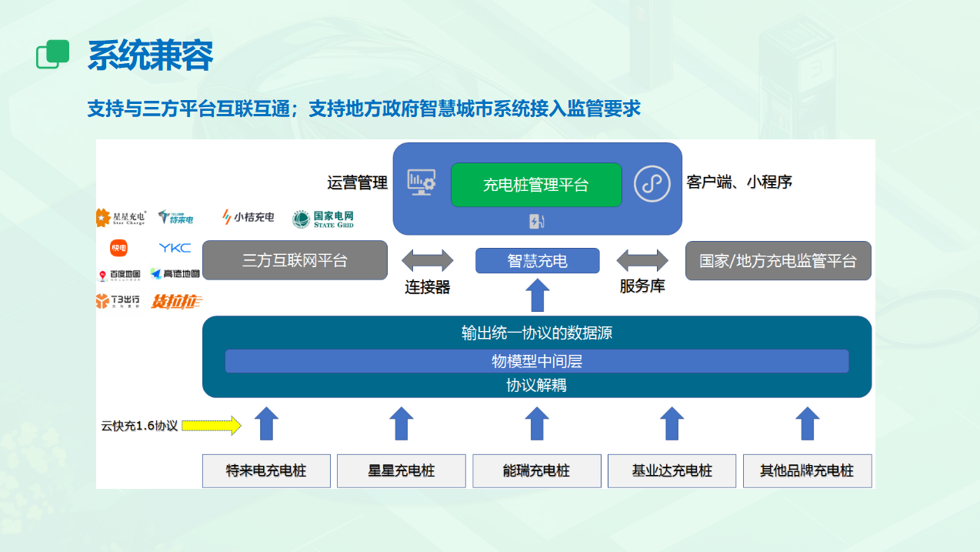Click the up arrow above 能瑞充电桩
The width and height of the screenshot is (980, 552).
point(537,423)
